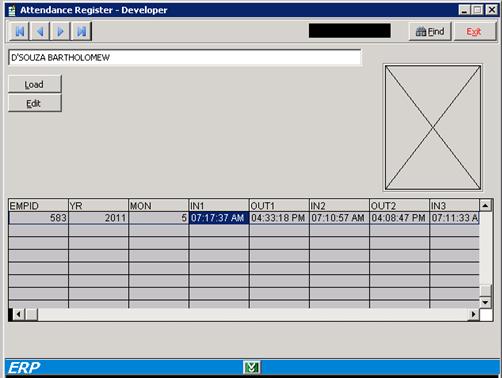Go to the first record
The height and width of the screenshot is (378, 502).
(x=20, y=32)
